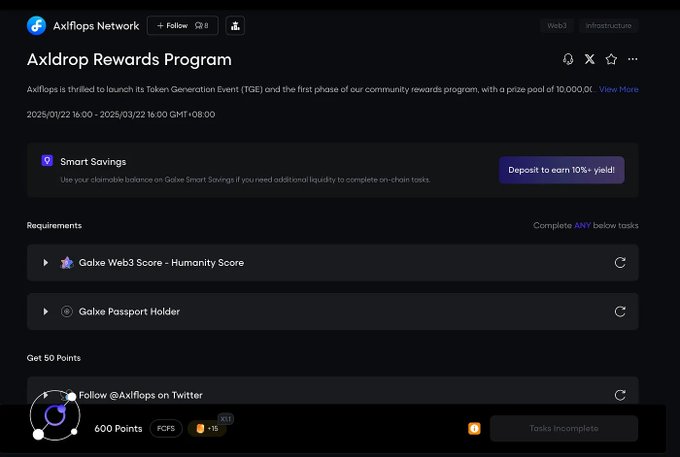Open the leaderboard icon next to Follow
The width and height of the screenshot is (680, 457).
tap(235, 26)
